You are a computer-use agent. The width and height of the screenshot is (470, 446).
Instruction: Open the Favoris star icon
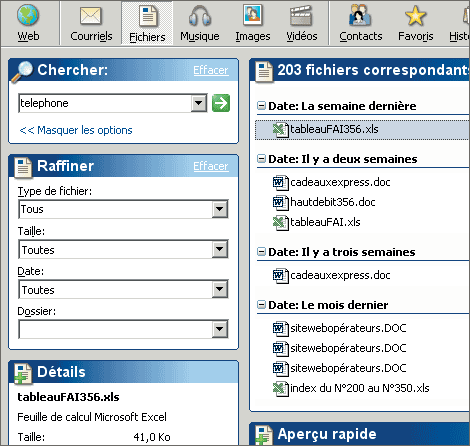coord(415,16)
